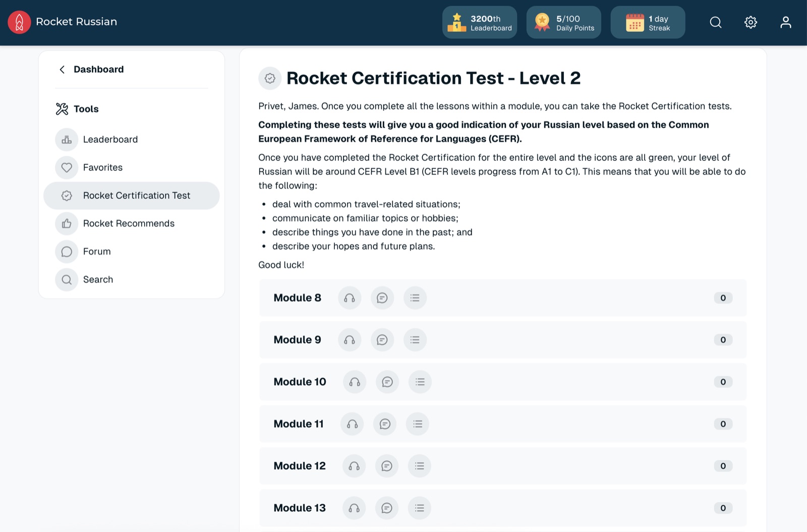Start Module 11 quiz (list icon)
This screenshot has width=807, height=532.
(x=418, y=424)
